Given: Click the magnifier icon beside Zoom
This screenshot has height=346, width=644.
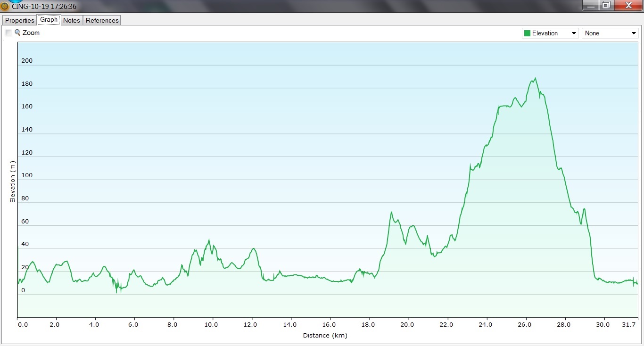Looking at the screenshot, I should point(17,33).
